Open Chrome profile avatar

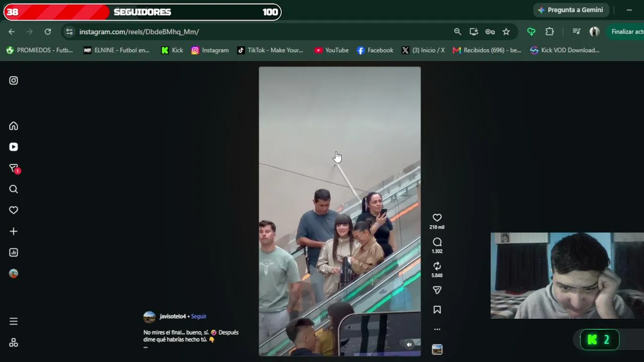pyautogui.click(x=595, y=32)
